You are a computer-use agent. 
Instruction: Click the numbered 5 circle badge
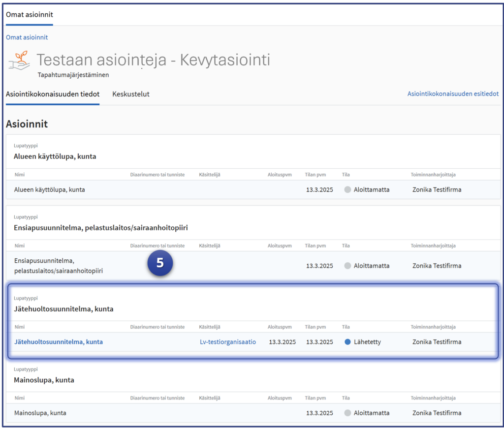tap(160, 263)
